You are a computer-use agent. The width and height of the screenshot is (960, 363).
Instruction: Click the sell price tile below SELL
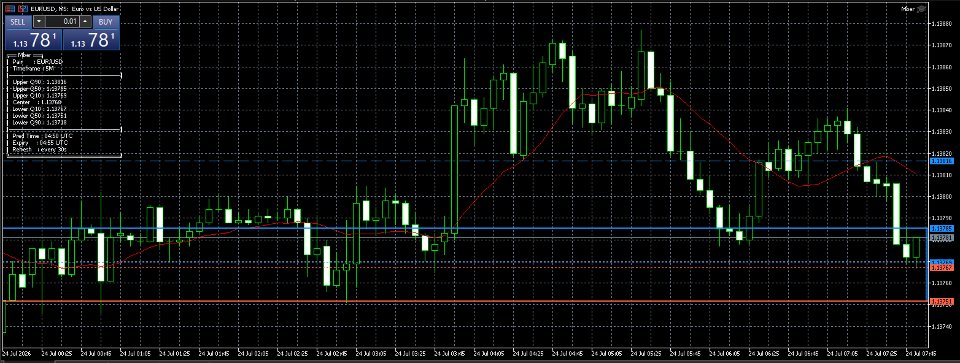coord(34,40)
